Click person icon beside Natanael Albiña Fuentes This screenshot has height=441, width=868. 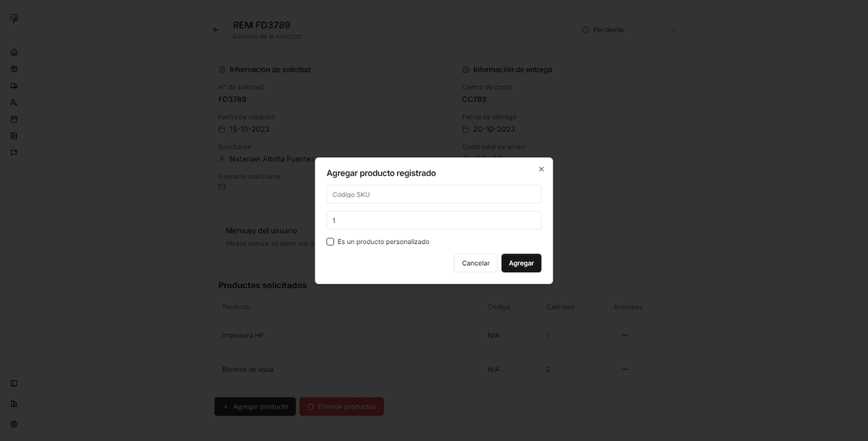(x=222, y=159)
